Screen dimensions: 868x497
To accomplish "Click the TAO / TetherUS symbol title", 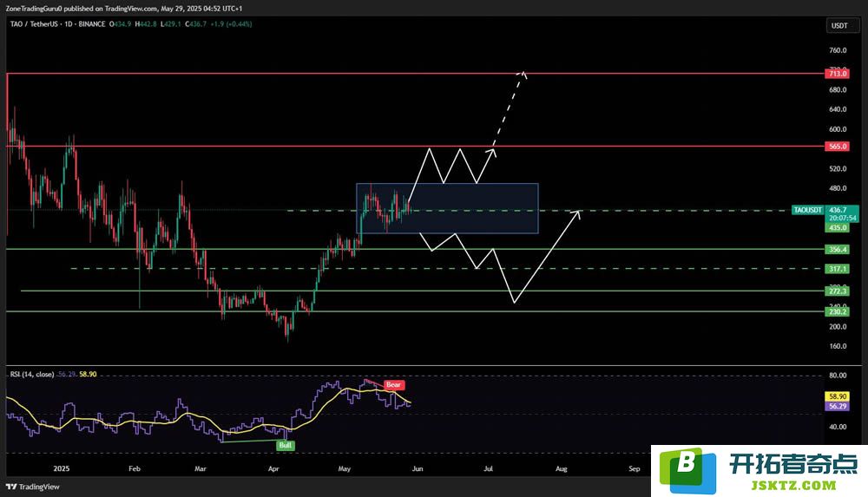I will [34, 24].
